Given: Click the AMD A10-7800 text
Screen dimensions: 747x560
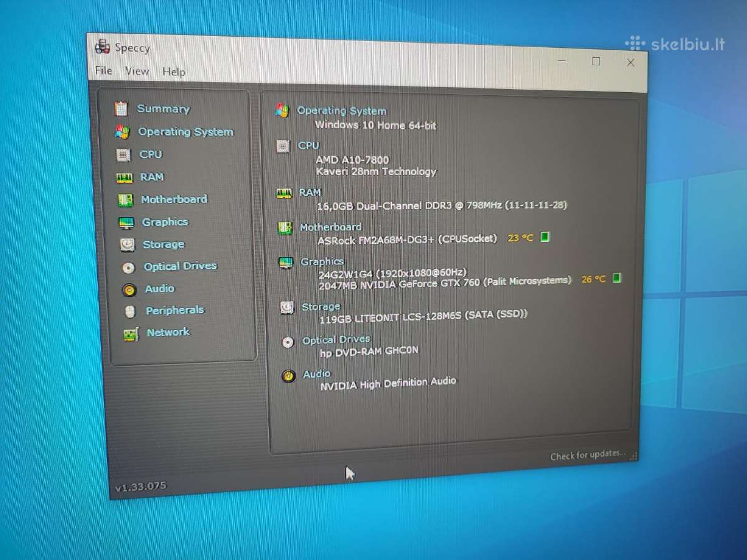Looking at the screenshot, I should tap(352, 160).
